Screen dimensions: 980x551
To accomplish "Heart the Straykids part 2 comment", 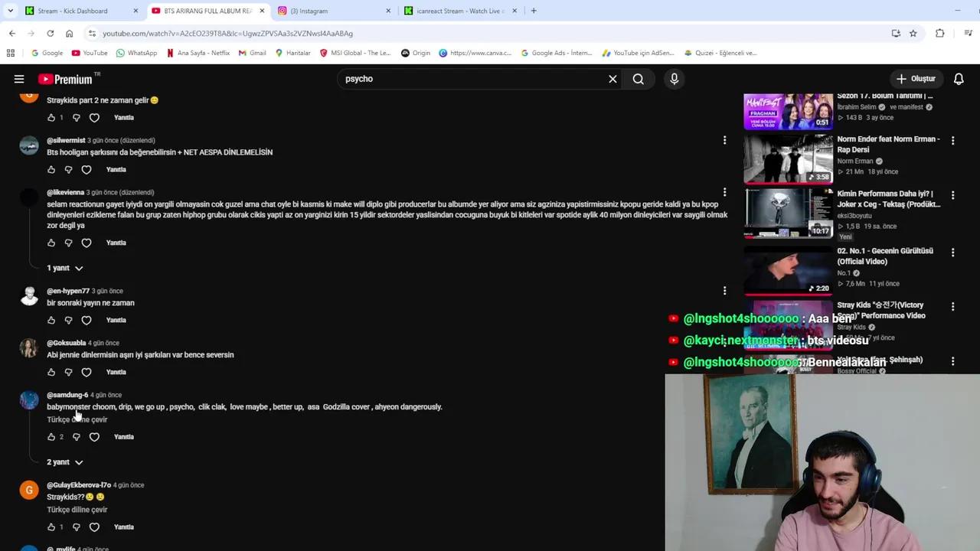I will click(x=94, y=118).
